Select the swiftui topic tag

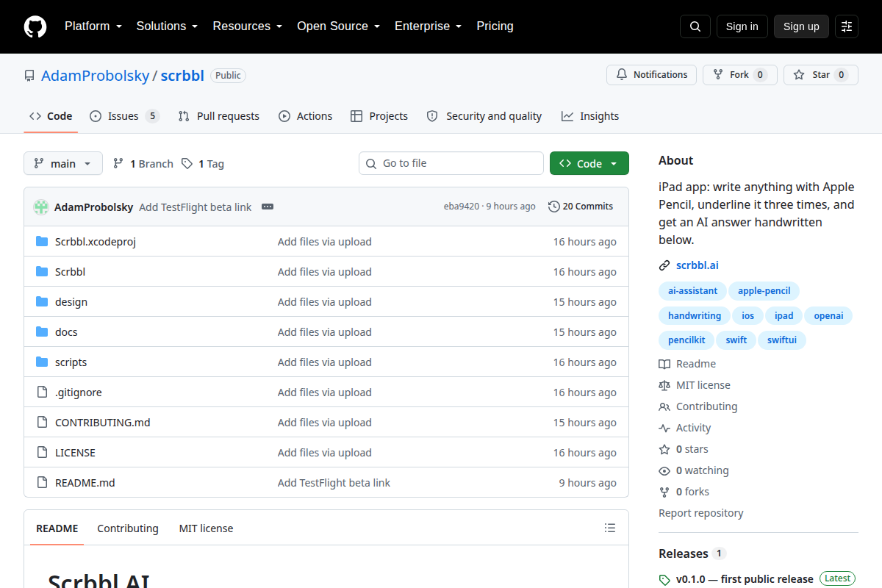click(781, 340)
